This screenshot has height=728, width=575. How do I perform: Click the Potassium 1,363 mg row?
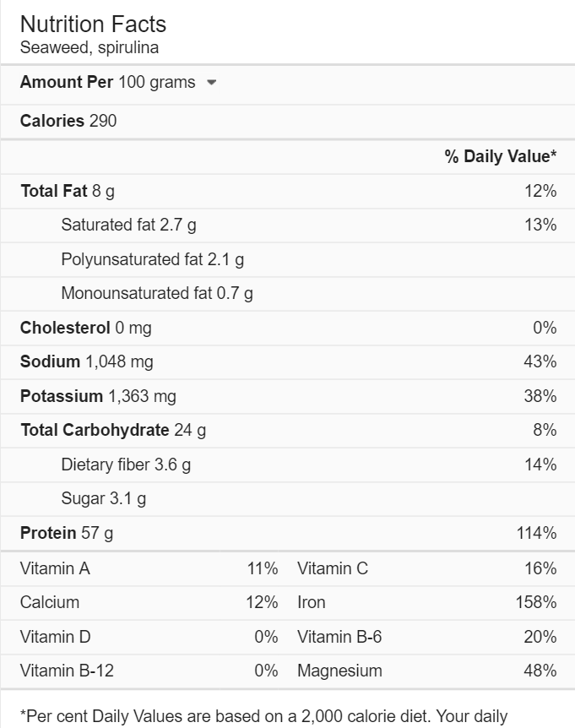click(x=288, y=396)
